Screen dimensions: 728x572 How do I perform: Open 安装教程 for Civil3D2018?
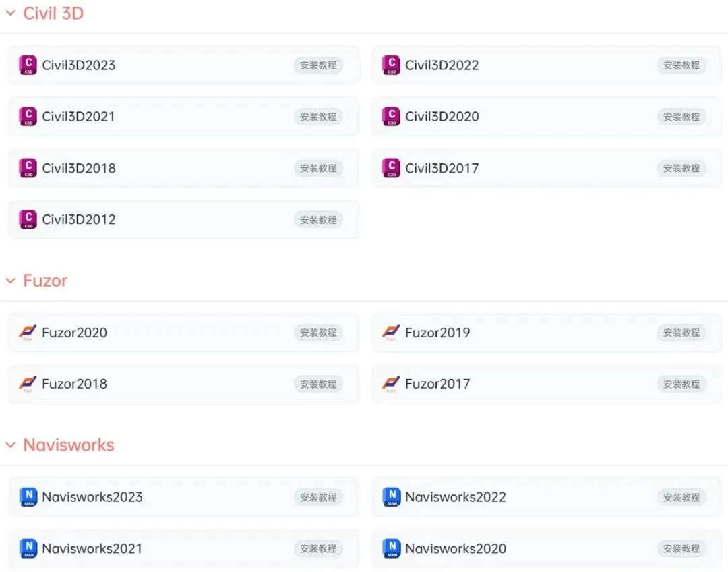318,168
